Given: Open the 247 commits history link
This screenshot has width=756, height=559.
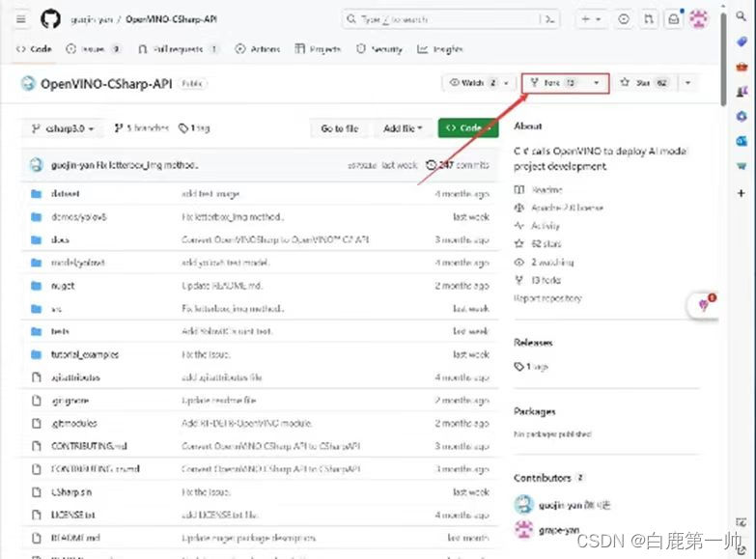Looking at the screenshot, I should pos(458,165).
